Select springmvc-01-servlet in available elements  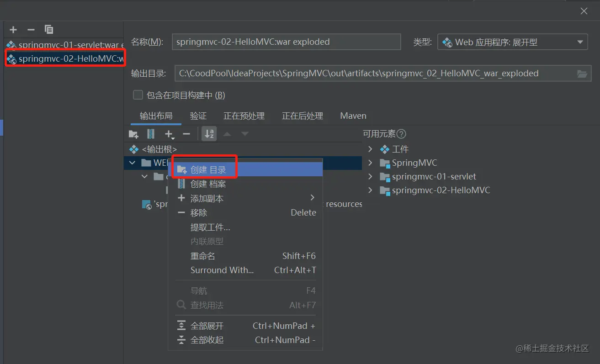pyautogui.click(x=434, y=176)
